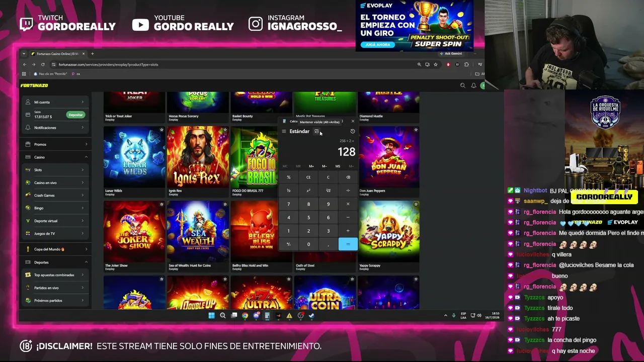Click the calculator Keep on top icon
Image resolution: width=644 pixels, height=362 pixels.
(316, 131)
